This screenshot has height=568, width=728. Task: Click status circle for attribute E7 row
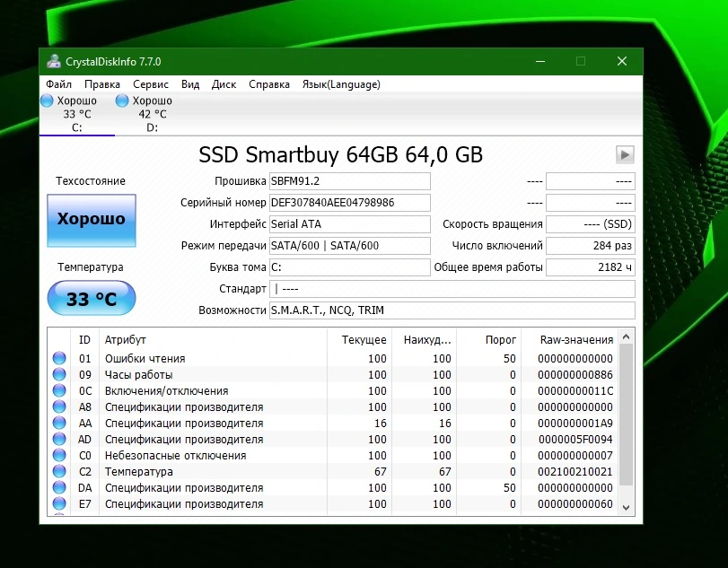coord(59,504)
